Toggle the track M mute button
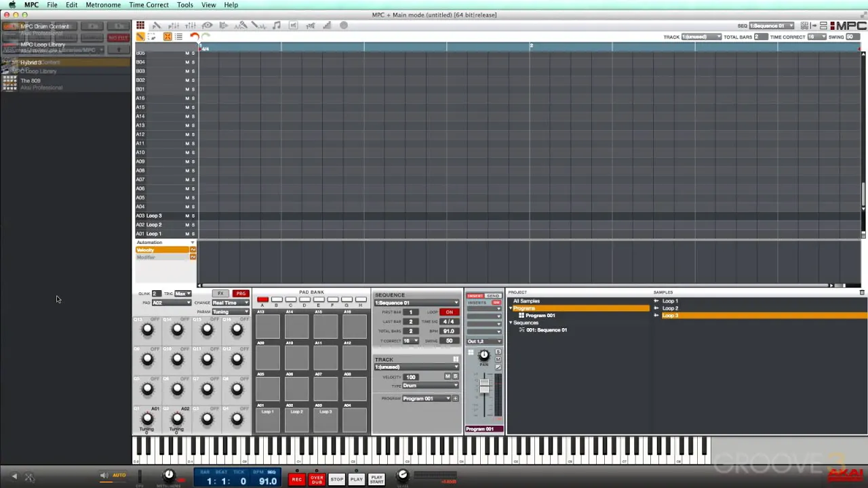The image size is (868, 488). tap(448, 377)
